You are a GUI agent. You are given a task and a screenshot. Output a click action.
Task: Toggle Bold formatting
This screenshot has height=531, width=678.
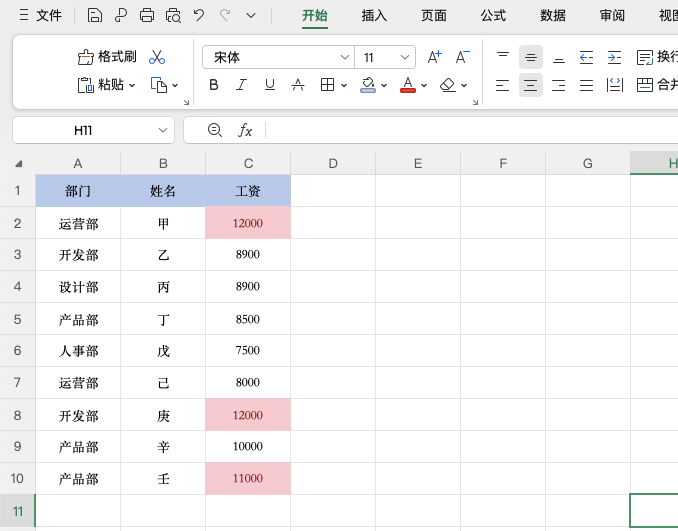(x=214, y=85)
